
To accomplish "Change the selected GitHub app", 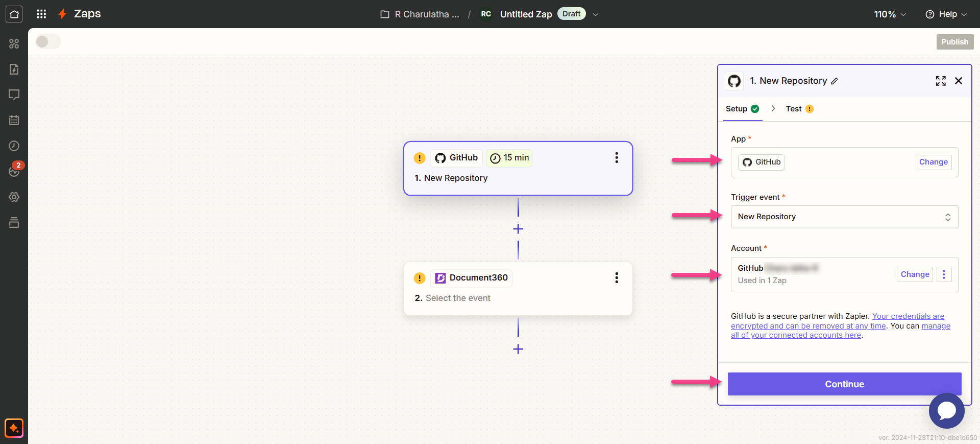I will (x=933, y=162).
